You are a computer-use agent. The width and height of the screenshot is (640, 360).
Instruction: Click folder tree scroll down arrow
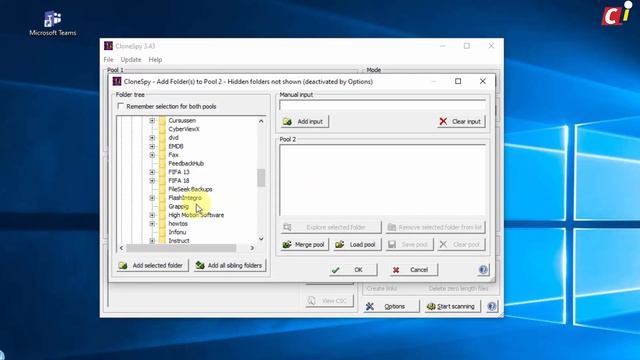(x=261, y=239)
